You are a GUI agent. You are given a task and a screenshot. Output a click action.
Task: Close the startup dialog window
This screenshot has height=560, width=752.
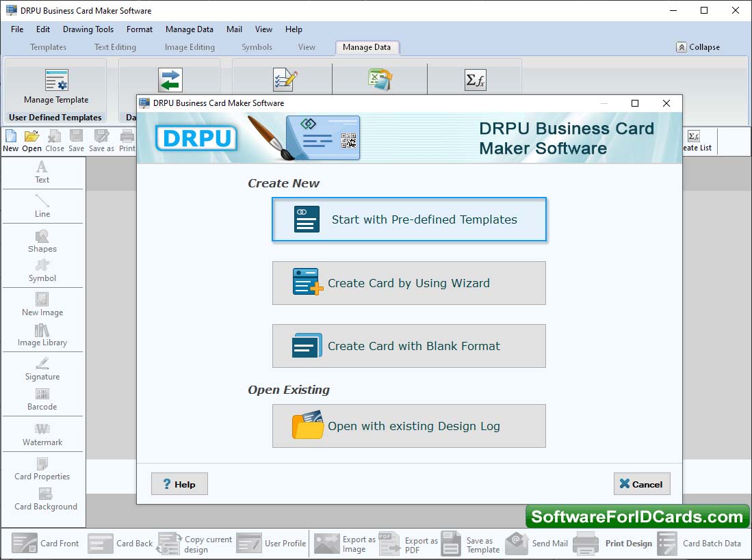click(666, 103)
